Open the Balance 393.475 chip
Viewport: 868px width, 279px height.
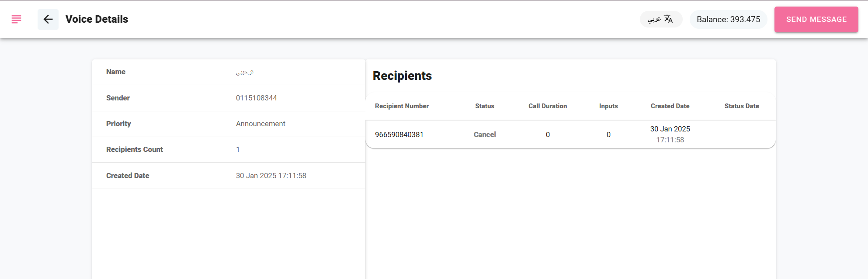(x=728, y=19)
